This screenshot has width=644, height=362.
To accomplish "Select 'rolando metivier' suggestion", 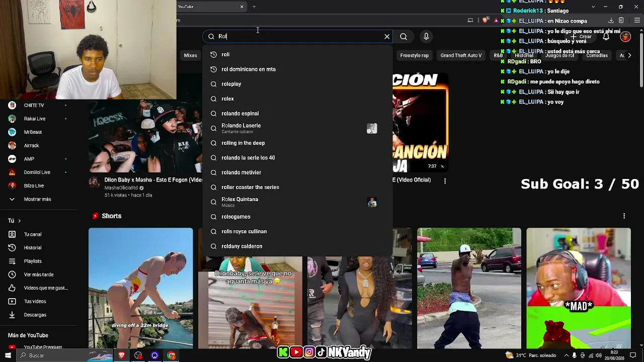I will 297,172.
